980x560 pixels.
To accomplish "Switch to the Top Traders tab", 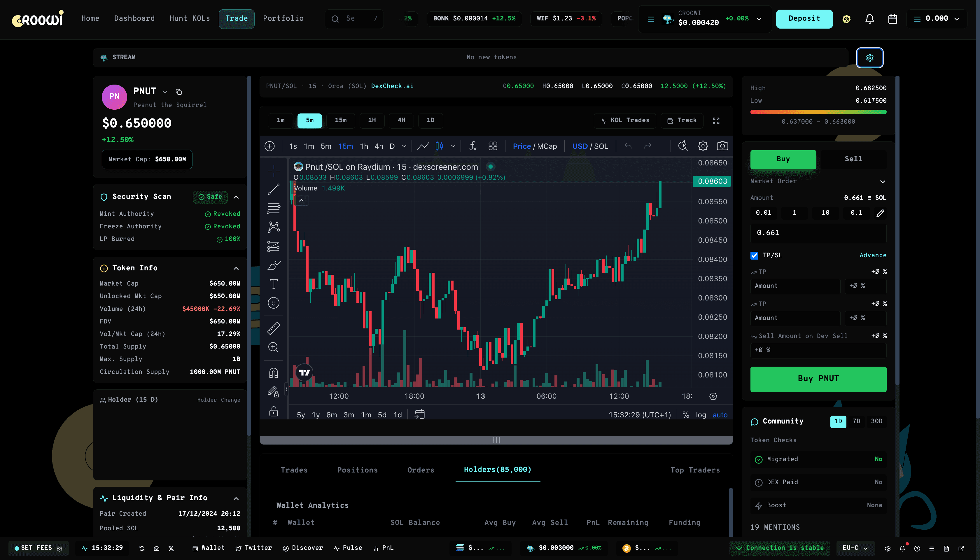I will tap(695, 470).
